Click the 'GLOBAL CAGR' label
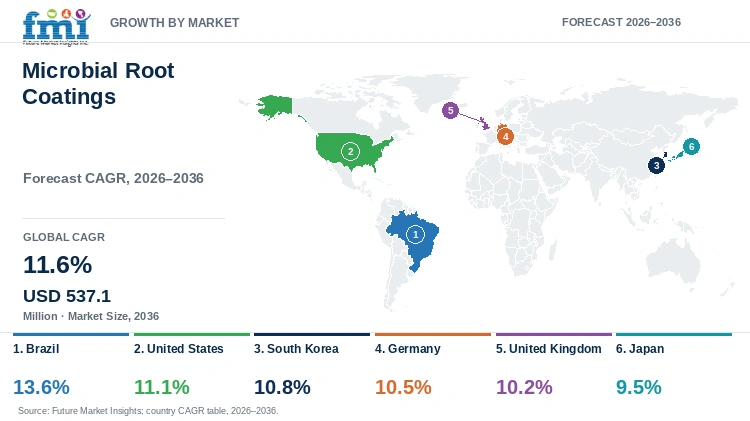This screenshot has width=750, height=421. 64,237
